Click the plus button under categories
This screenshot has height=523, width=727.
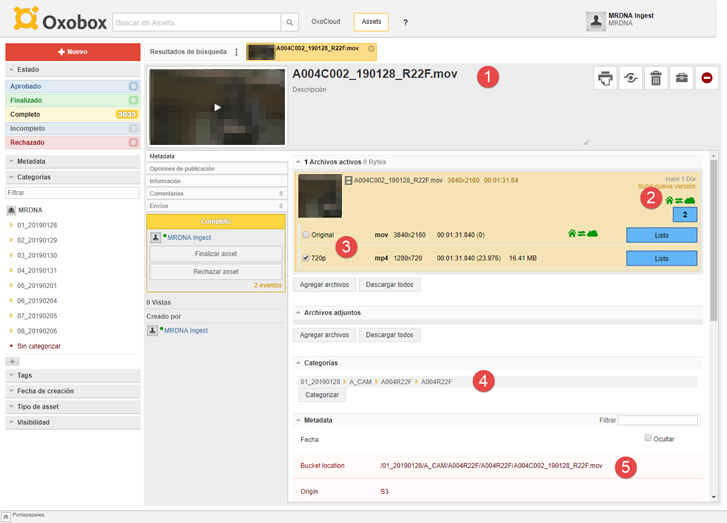[x=13, y=361]
